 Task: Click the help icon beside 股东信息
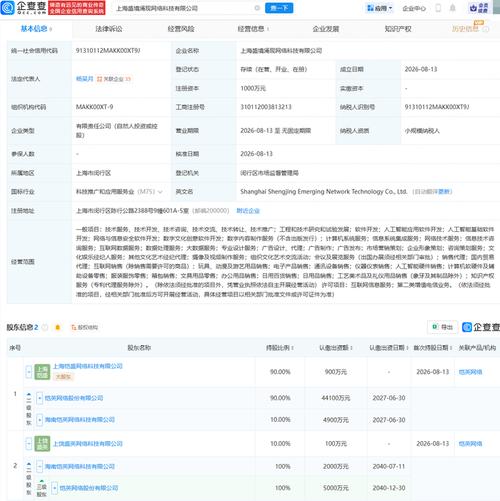pyautogui.click(x=45, y=327)
